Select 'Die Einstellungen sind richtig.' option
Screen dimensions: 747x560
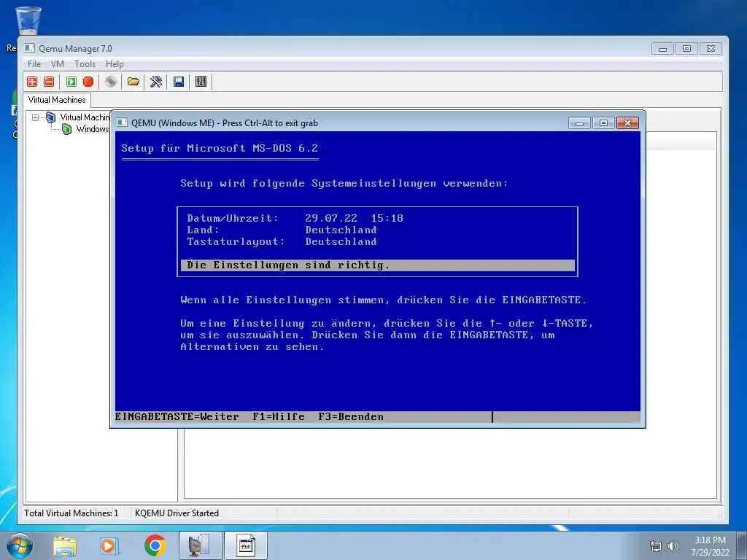pos(377,265)
